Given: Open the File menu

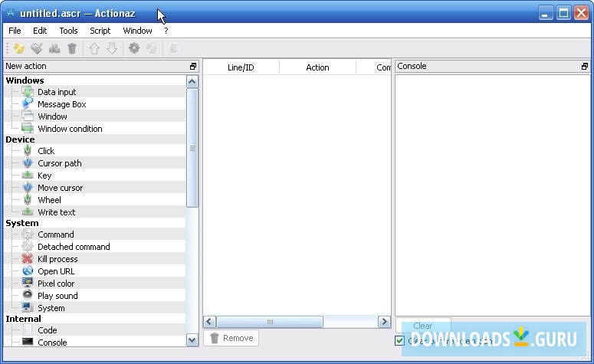Looking at the screenshot, I should pos(15,31).
